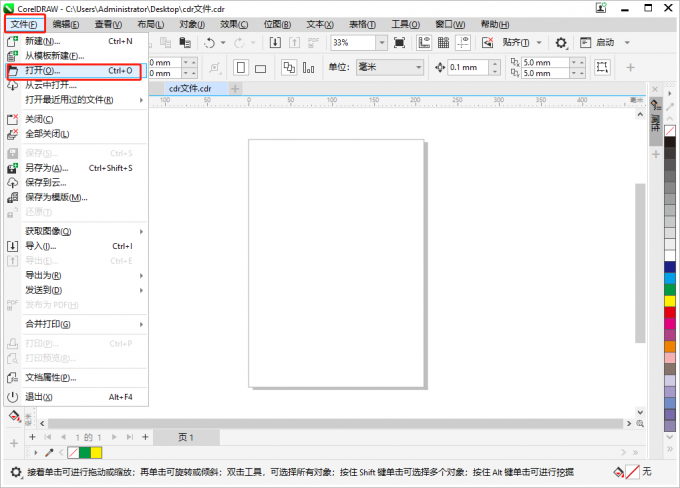This screenshot has width=680, height=488.
Task: Open the 位图 menu
Action: [277, 24]
